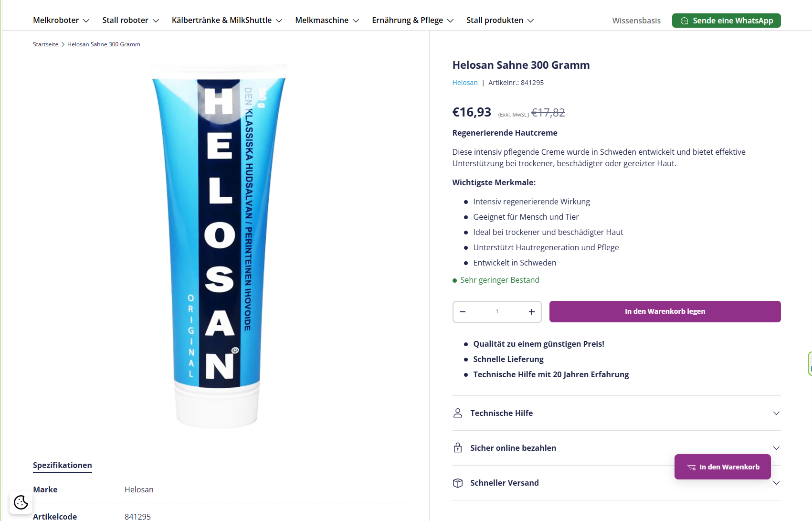The height and width of the screenshot is (521, 812).
Task: Open the cookie settings icon
Action: [21, 502]
